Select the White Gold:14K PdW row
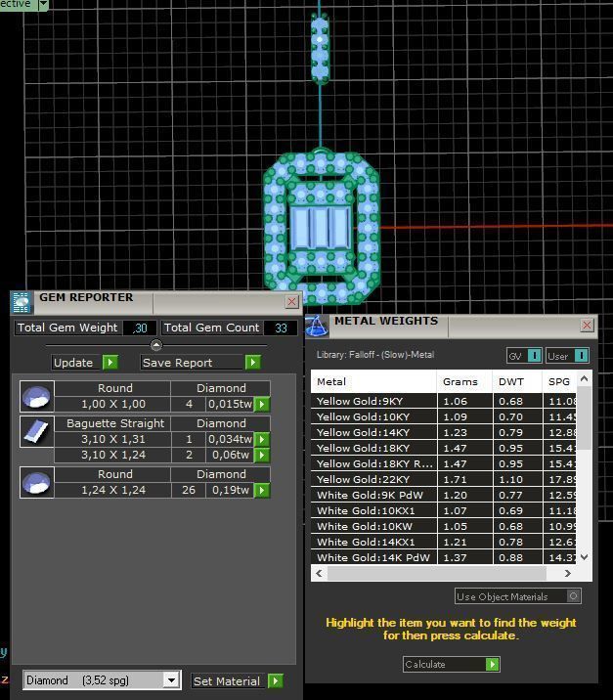Image resolution: width=613 pixels, height=700 pixels. (443, 557)
